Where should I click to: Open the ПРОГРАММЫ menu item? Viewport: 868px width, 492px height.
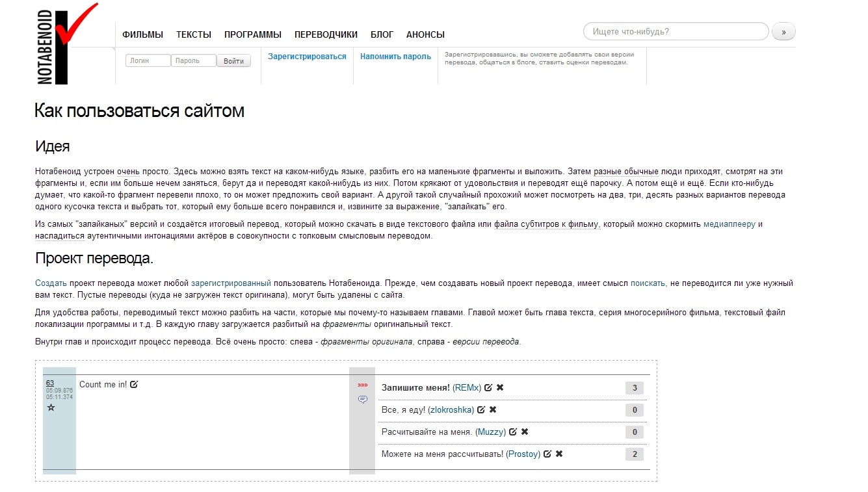click(253, 34)
